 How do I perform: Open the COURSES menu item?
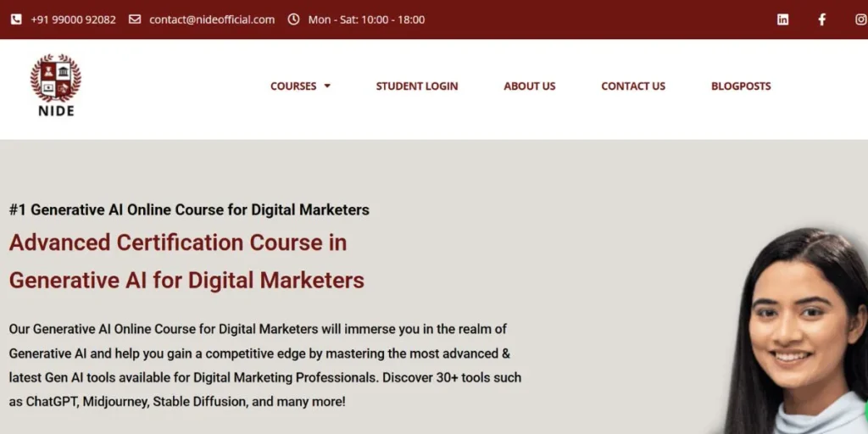(x=293, y=86)
